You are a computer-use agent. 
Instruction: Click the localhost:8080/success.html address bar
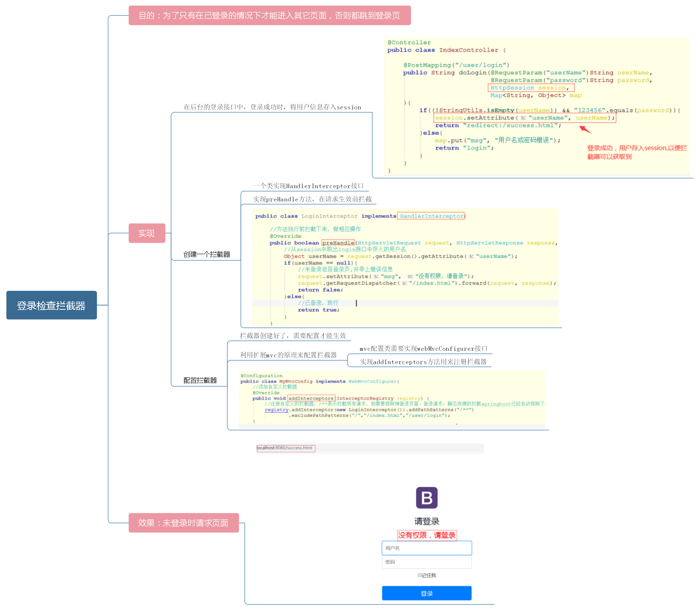coord(285,448)
